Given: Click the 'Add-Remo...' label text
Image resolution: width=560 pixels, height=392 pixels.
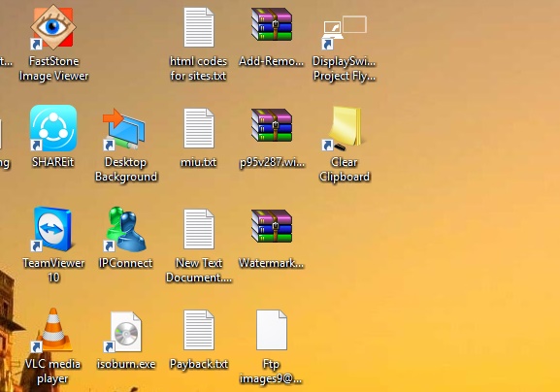Looking at the screenshot, I should [x=272, y=61].
